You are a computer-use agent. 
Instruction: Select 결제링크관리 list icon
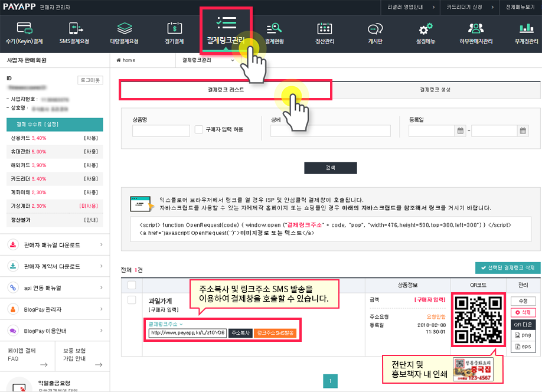(x=226, y=22)
